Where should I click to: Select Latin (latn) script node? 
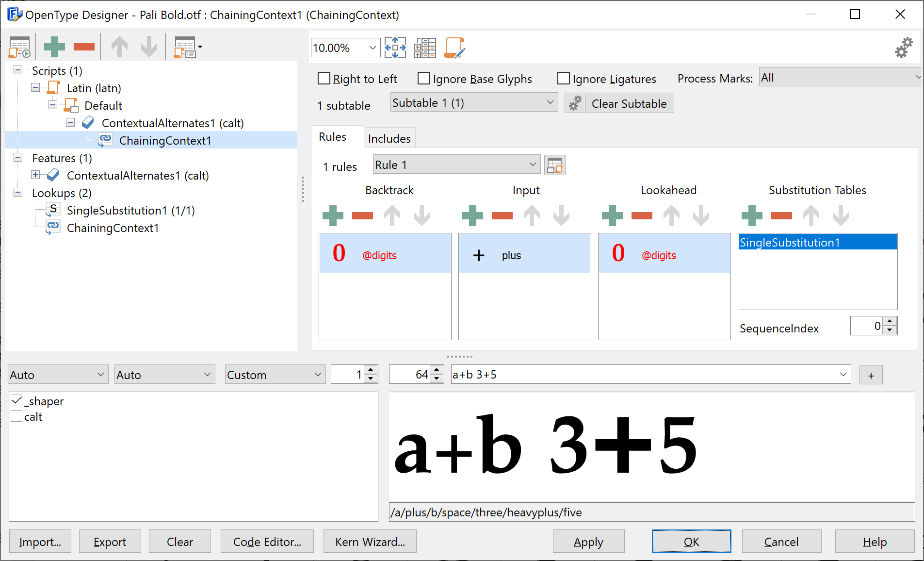(x=94, y=88)
